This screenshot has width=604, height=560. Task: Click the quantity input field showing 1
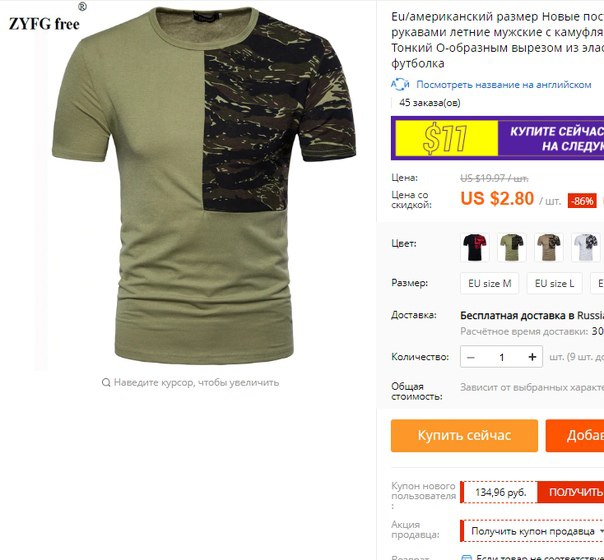click(502, 357)
